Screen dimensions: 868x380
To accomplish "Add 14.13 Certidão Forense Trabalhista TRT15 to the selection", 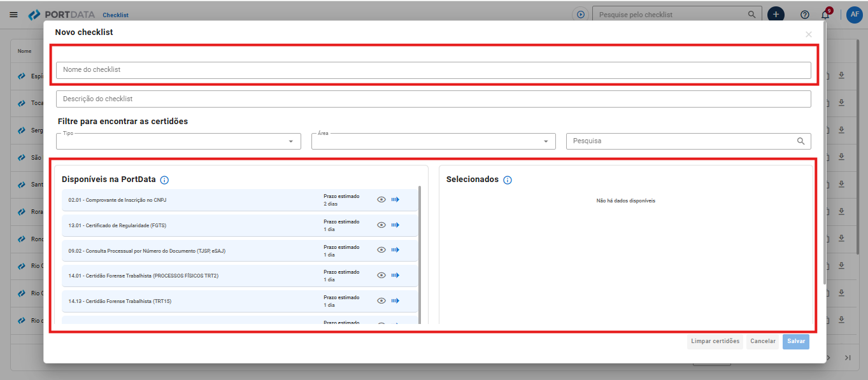I will click(395, 300).
